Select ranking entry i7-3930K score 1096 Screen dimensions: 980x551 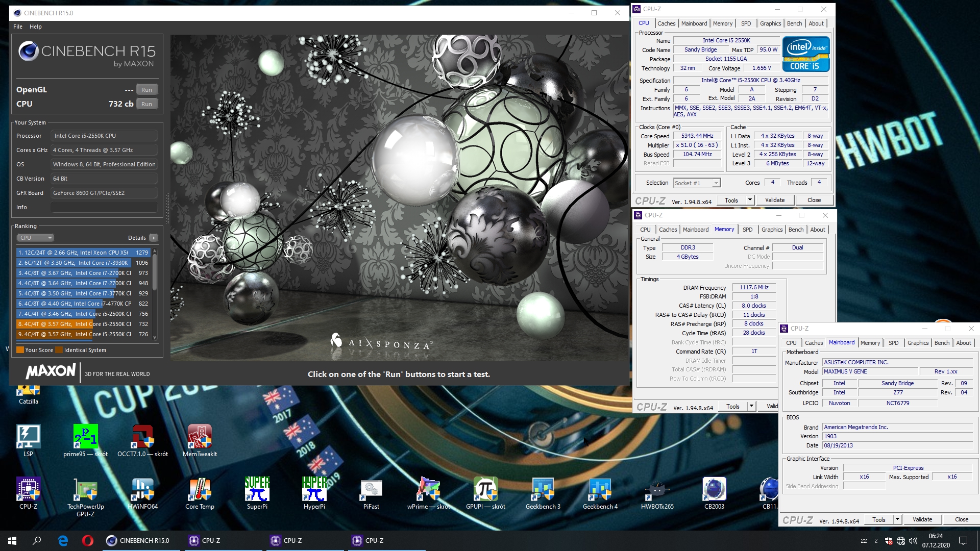tap(83, 263)
